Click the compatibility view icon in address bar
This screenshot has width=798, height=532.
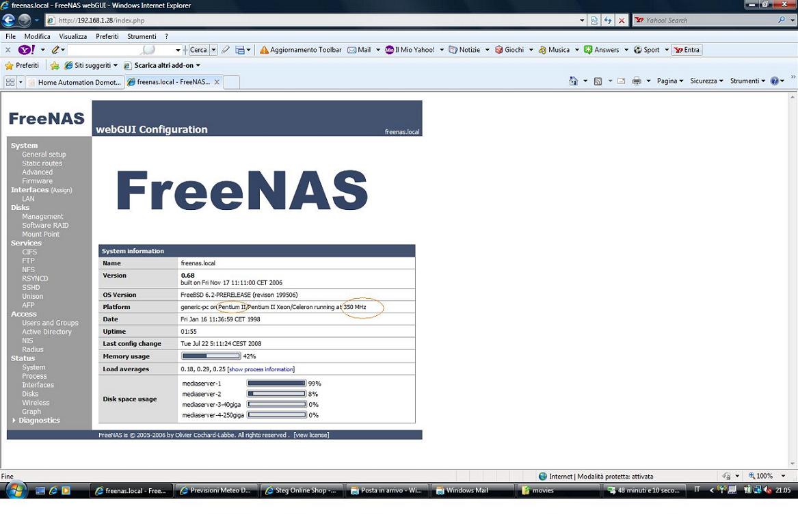click(594, 21)
